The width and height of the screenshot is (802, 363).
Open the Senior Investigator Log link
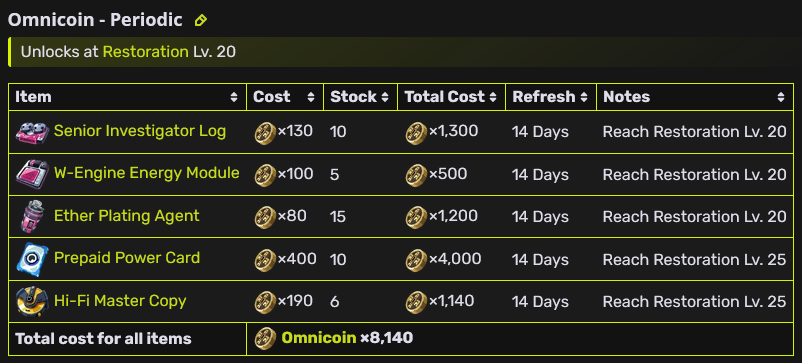tap(140, 131)
